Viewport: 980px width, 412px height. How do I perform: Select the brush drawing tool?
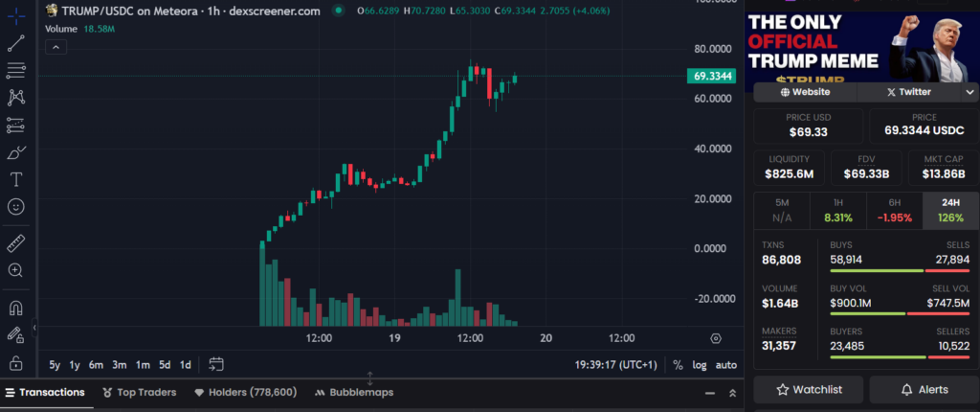coord(15,152)
